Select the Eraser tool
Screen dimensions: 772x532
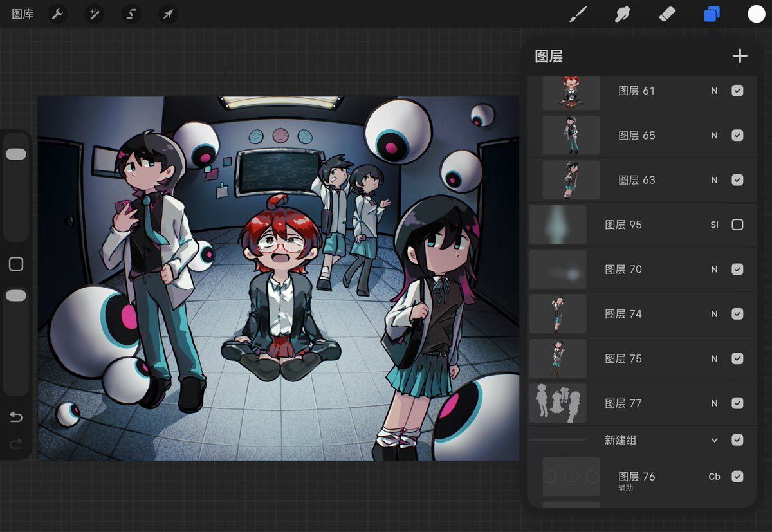coord(667,14)
